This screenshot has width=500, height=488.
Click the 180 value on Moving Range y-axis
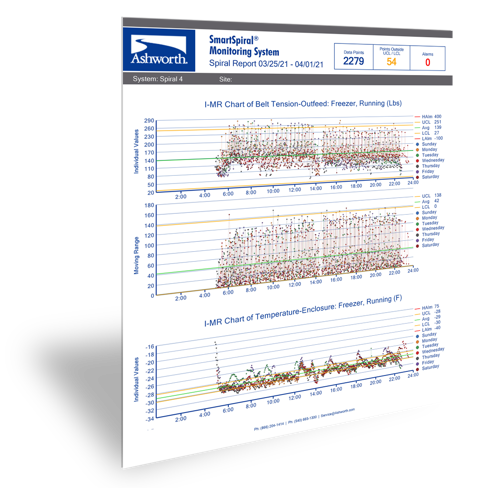(149, 205)
